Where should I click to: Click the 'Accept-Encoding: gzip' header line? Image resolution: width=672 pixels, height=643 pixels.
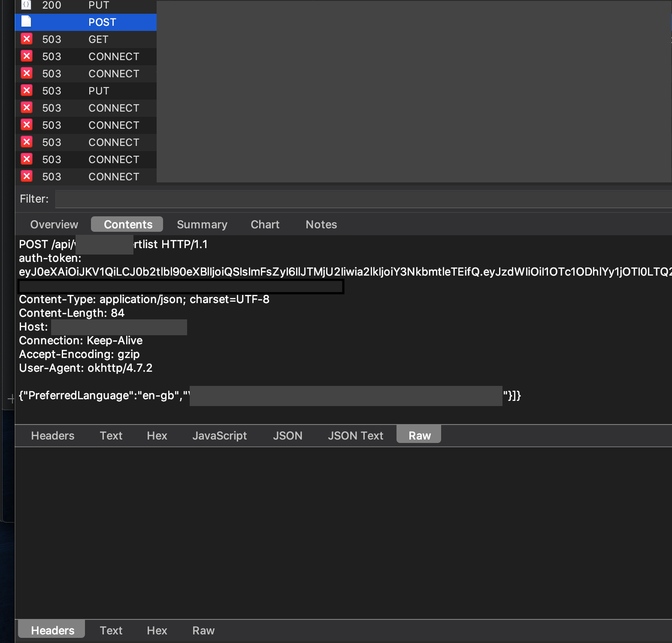79,354
